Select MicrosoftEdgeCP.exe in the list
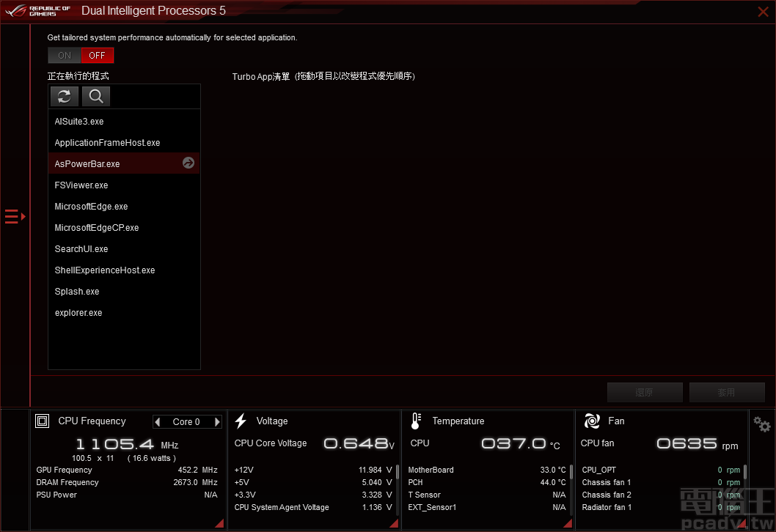Screen dimensions: 776x532 coord(124,227)
